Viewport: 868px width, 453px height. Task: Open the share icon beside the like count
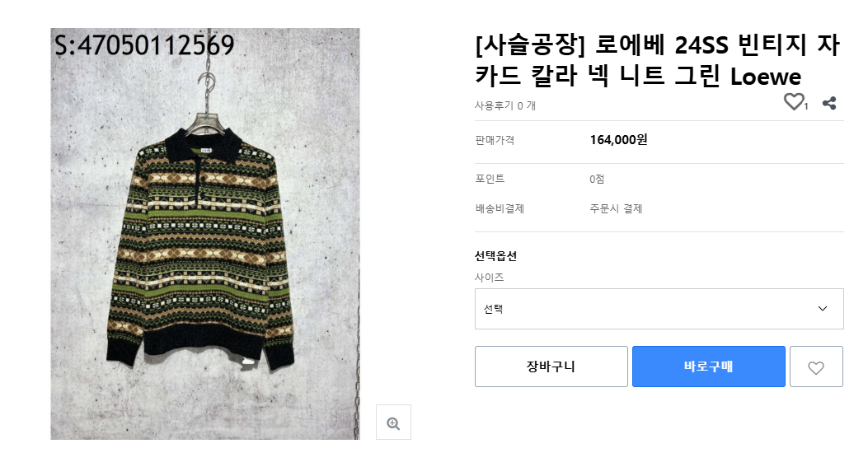[829, 103]
